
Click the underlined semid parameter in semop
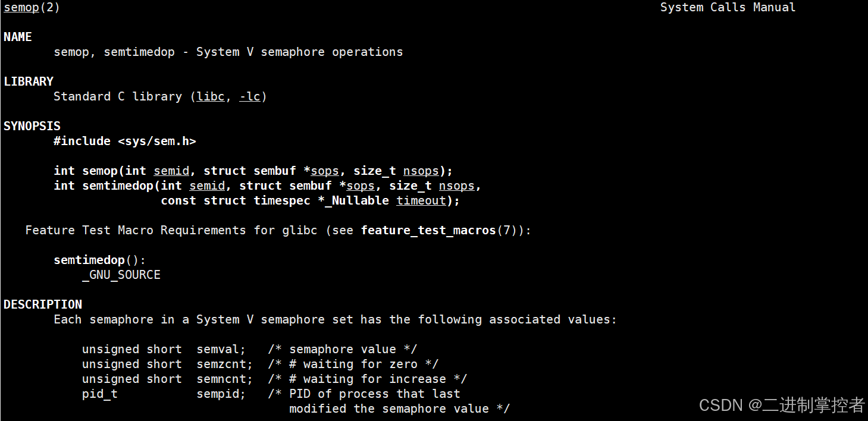[x=171, y=171]
